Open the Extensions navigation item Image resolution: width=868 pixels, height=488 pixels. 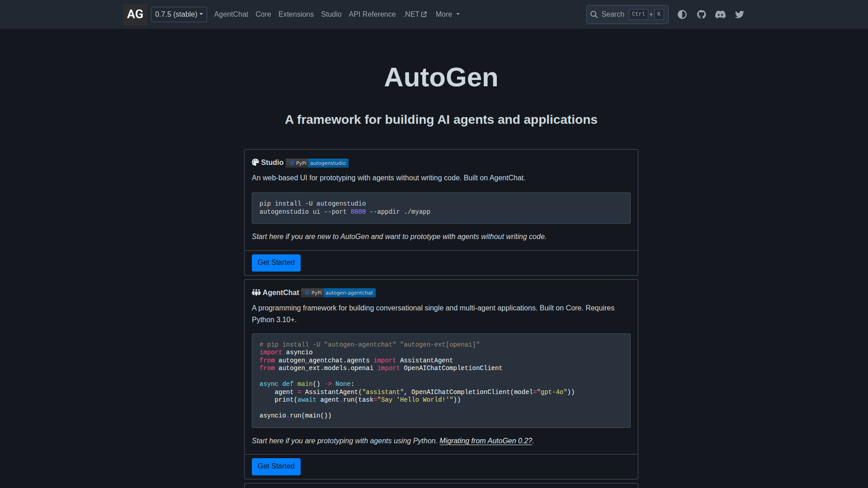point(296,15)
